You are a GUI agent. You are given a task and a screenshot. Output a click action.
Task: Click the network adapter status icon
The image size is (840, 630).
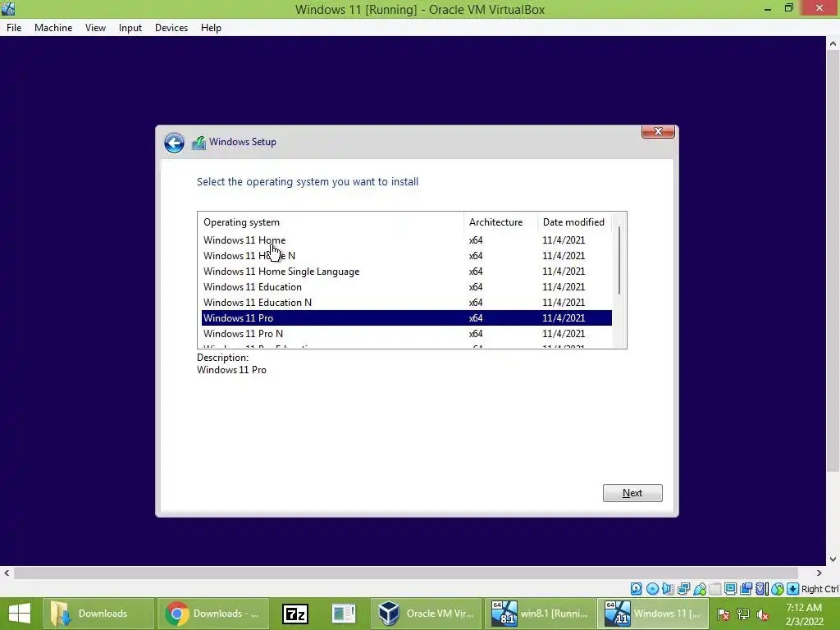[683, 589]
